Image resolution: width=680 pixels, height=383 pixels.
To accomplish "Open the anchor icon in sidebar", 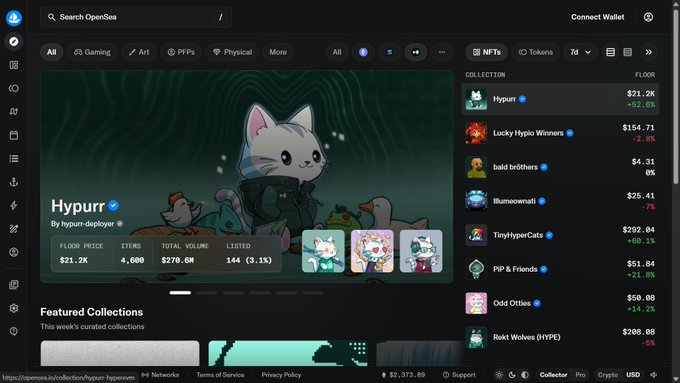I will click(14, 182).
